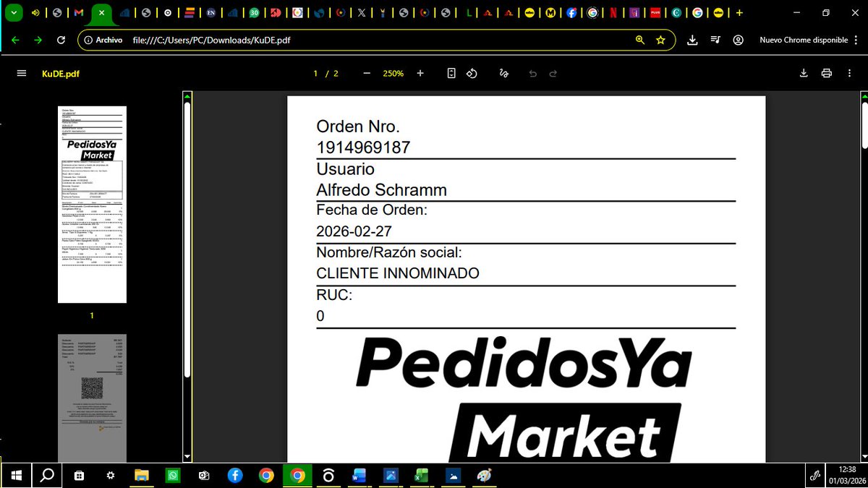The width and height of the screenshot is (868, 488).
Task: Zoom out with the minus icon
Action: pyautogui.click(x=367, y=73)
